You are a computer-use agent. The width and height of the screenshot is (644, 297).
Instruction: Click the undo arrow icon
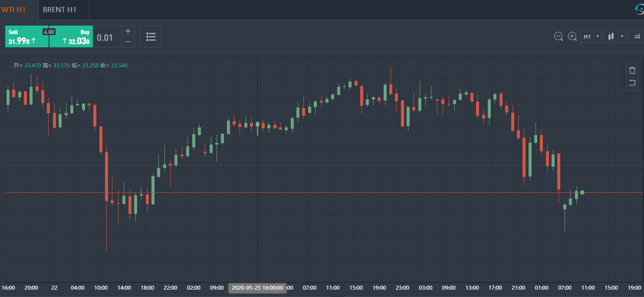[x=632, y=83]
